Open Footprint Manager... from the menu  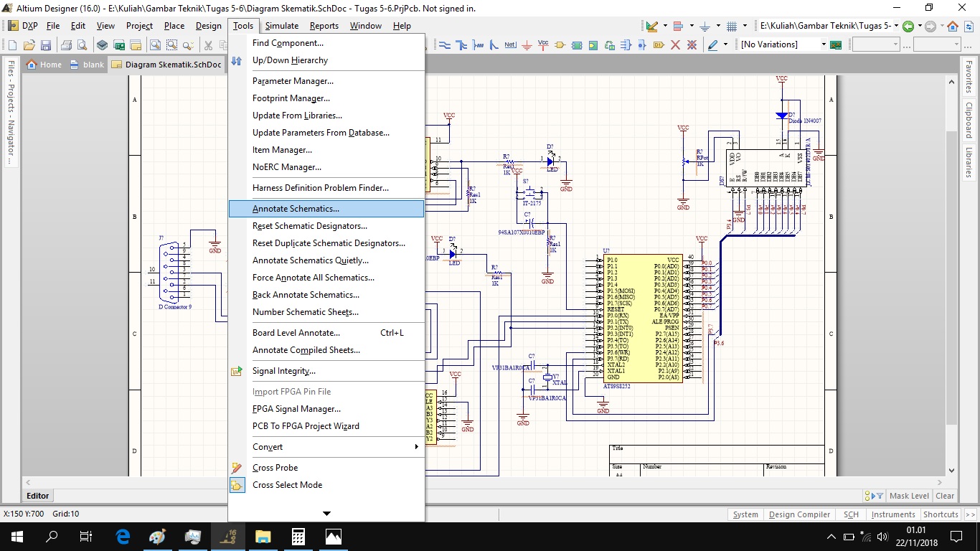(x=326, y=98)
